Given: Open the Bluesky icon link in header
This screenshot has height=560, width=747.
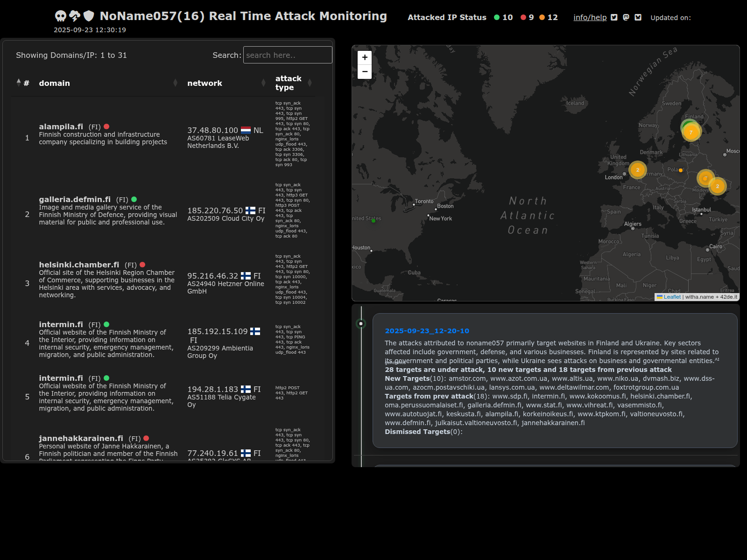Looking at the screenshot, I should 638,17.
